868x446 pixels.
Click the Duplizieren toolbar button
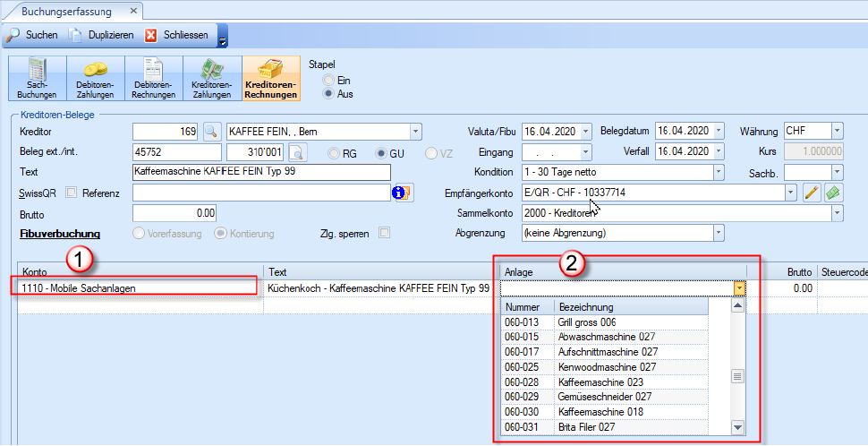pos(103,35)
